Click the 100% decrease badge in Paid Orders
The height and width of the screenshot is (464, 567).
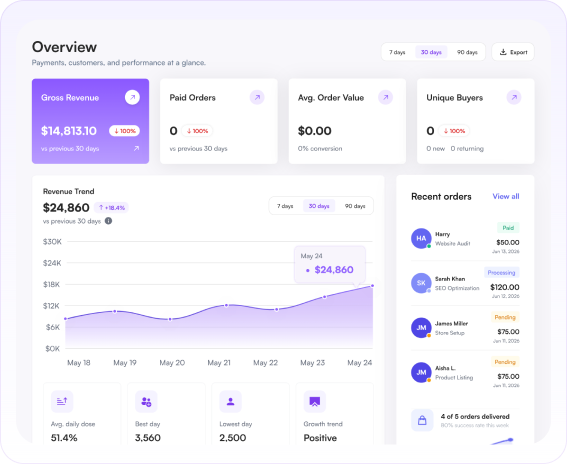pyautogui.click(x=197, y=131)
